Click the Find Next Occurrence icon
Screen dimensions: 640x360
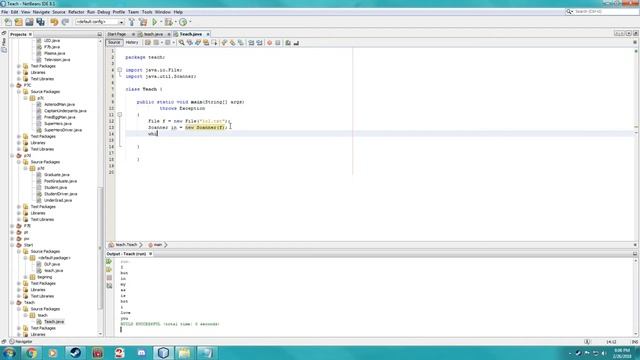198,42
